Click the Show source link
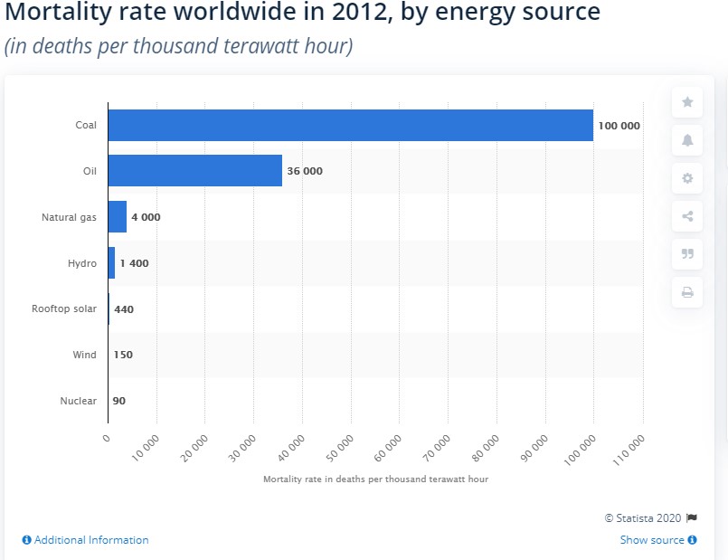The height and width of the screenshot is (560, 728). [658, 540]
